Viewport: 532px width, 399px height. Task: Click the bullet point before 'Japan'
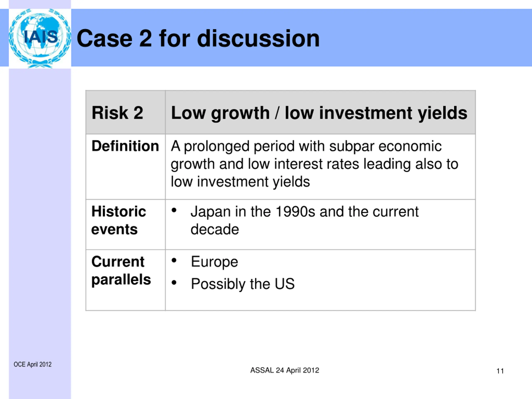[174, 211]
